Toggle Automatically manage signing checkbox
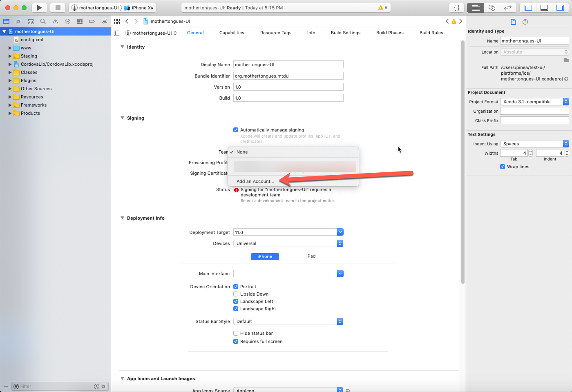 [236, 130]
